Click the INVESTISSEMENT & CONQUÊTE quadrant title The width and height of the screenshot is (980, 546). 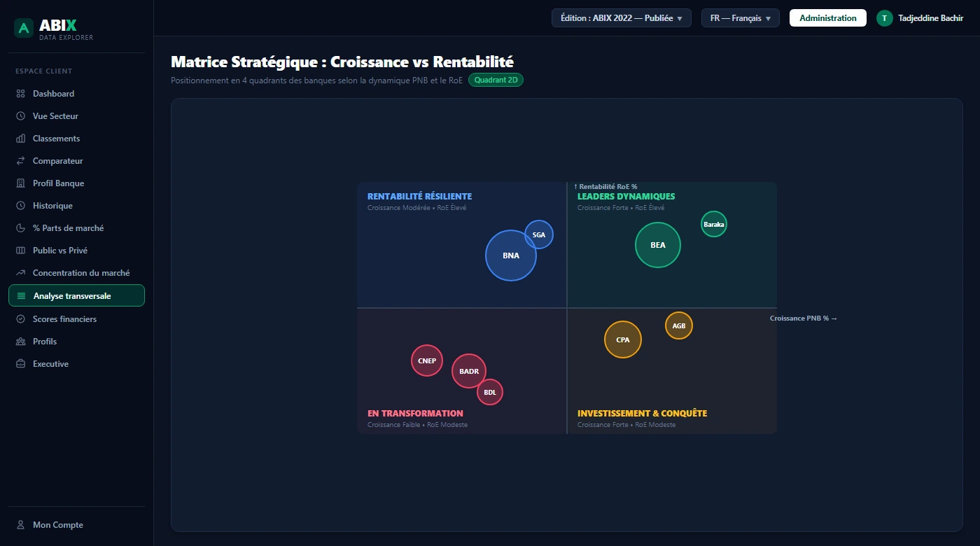pyautogui.click(x=642, y=414)
